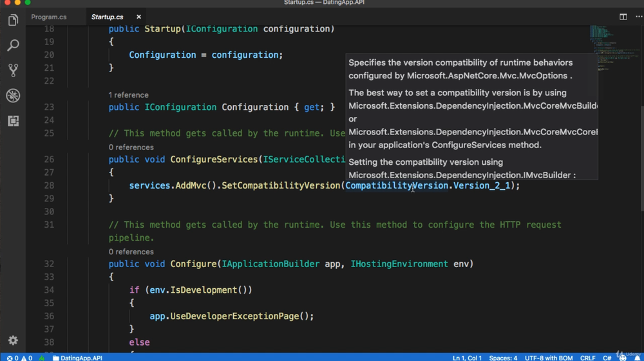Open the Manage gear menu
Screen dimensions: 644x361
click(13, 340)
